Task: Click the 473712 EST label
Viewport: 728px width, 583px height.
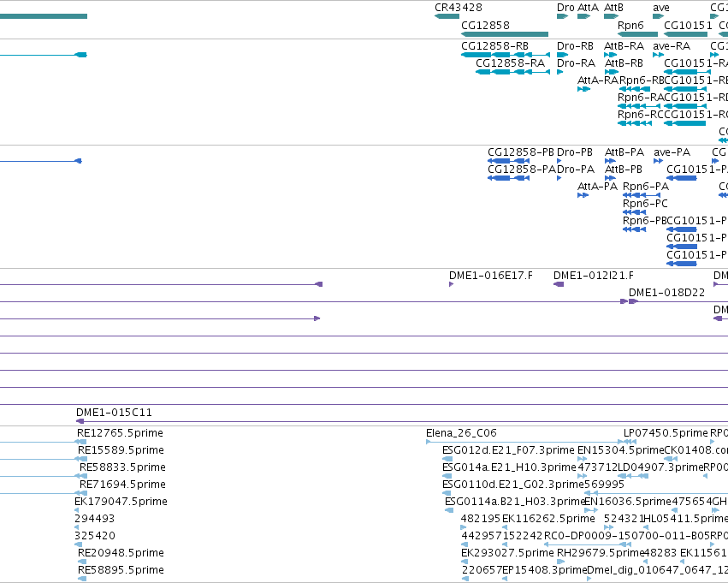Action: (x=597, y=467)
